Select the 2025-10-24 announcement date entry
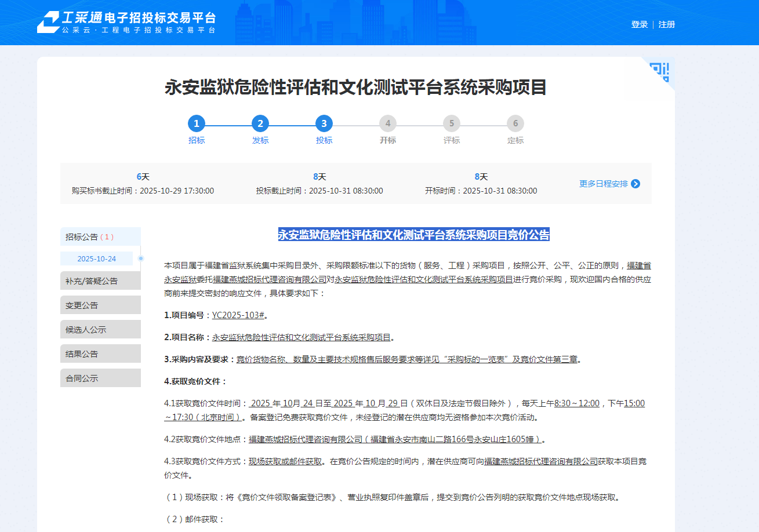The image size is (759, 532). pos(97,258)
